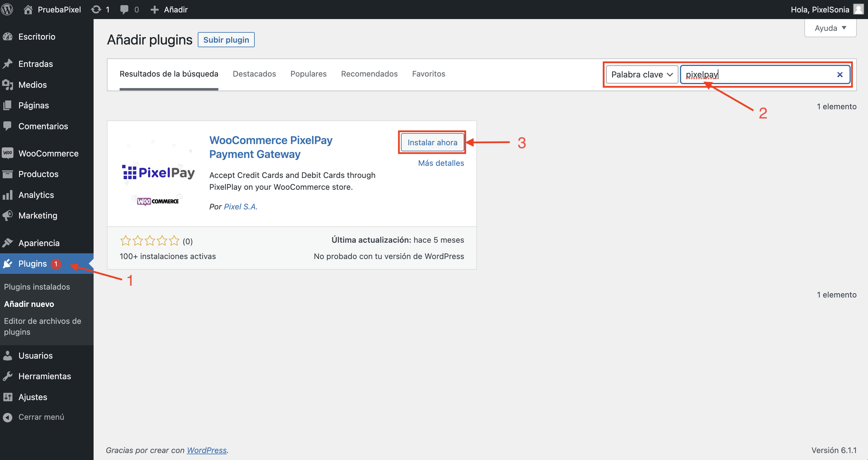The width and height of the screenshot is (868, 460).
Task: Click the Herramientas wrench icon
Action: (x=7, y=376)
